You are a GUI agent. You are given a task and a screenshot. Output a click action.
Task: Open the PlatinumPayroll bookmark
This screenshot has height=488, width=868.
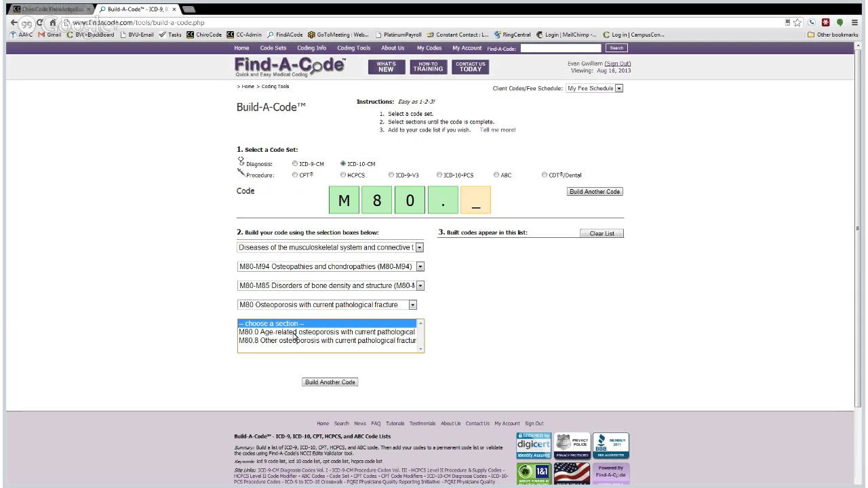click(399, 35)
